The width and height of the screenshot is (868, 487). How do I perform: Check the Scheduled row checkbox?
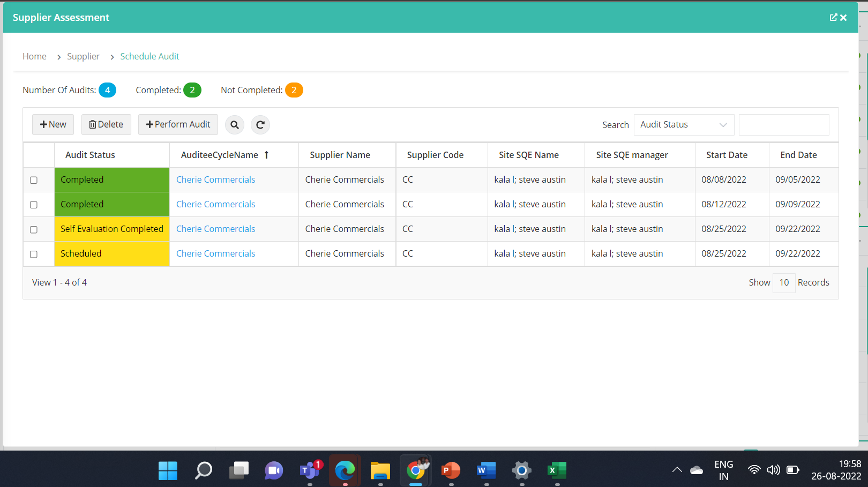pos(34,254)
